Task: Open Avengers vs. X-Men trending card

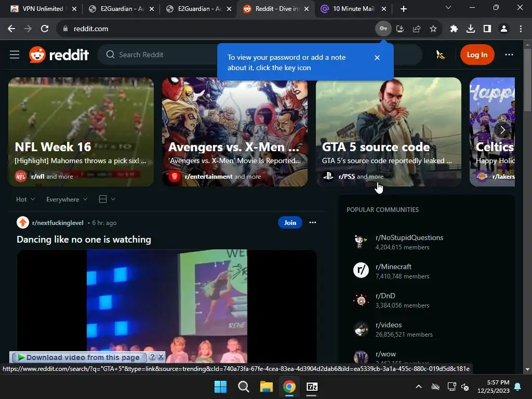Action: (235, 131)
